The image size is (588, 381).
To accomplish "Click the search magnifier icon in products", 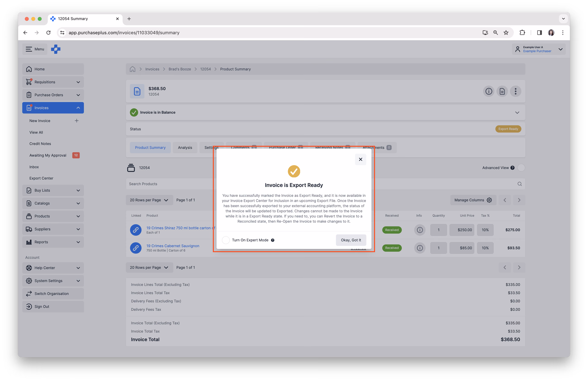I will (x=519, y=184).
